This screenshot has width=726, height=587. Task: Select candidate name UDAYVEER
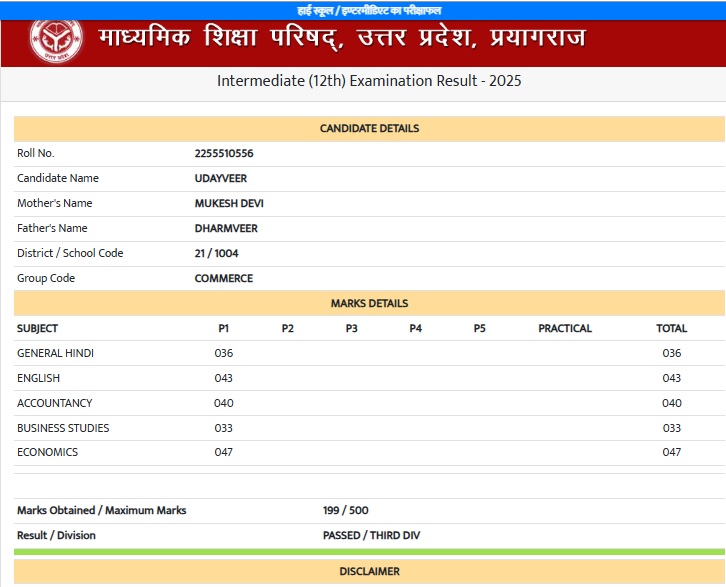tap(220, 178)
